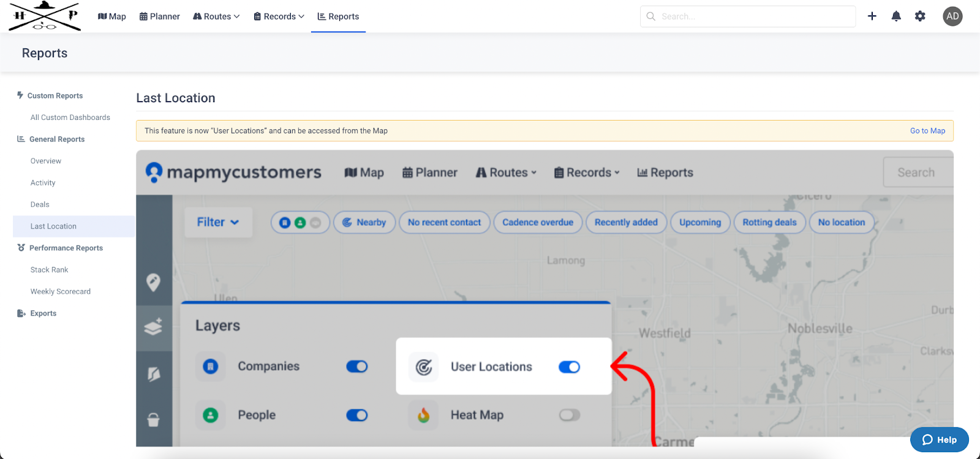Select Last Location in sidebar
Screen dimensions: 980x459
(x=73, y=226)
